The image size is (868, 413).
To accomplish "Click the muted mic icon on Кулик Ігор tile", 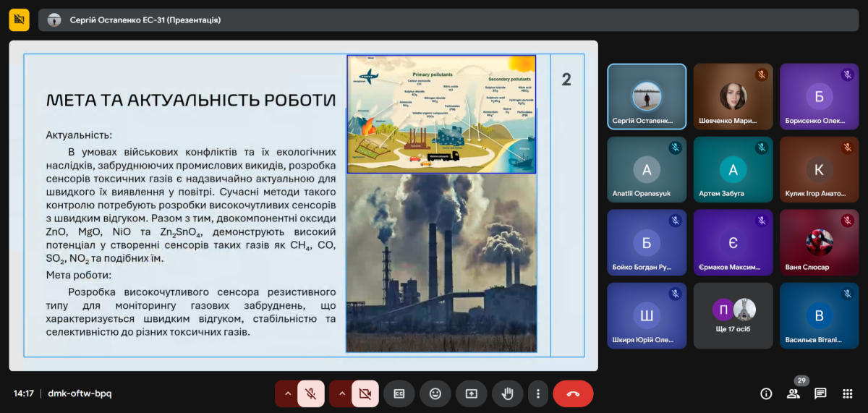I will coord(848,148).
